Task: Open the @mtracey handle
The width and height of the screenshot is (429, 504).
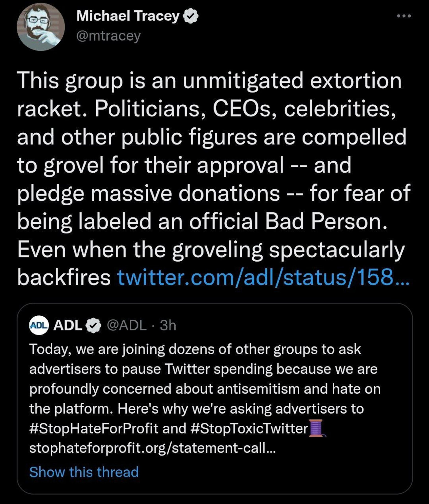Action: tap(108, 36)
